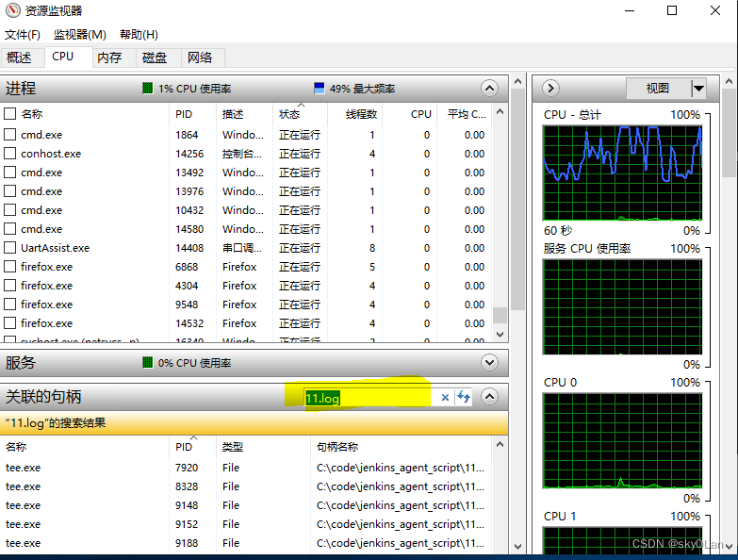Sort processes by the CPU column header
Screen dimensions: 738x560
(409, 114)
